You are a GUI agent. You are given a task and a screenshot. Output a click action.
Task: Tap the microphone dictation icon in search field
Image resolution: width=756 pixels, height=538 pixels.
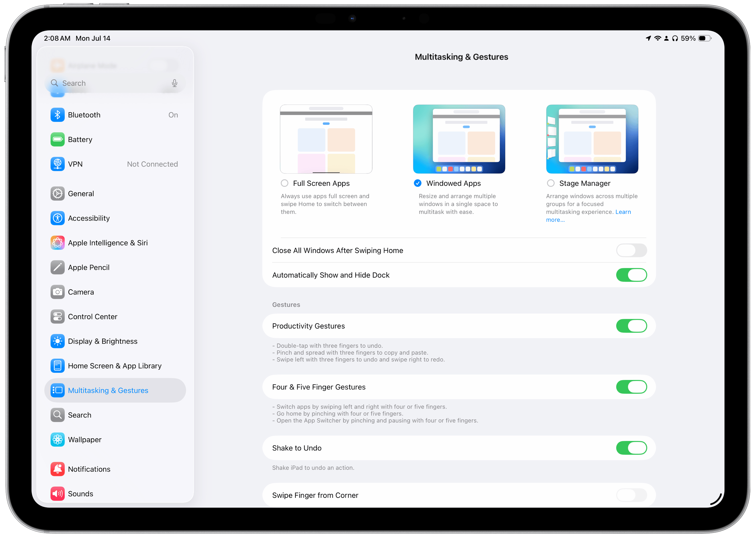(174, 83)
